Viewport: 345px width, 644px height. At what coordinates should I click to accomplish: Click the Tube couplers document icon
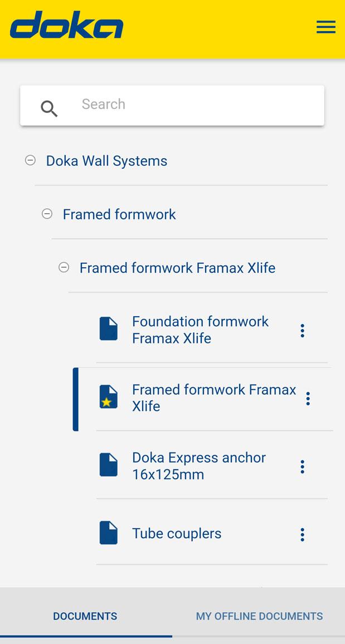point(109,533)
